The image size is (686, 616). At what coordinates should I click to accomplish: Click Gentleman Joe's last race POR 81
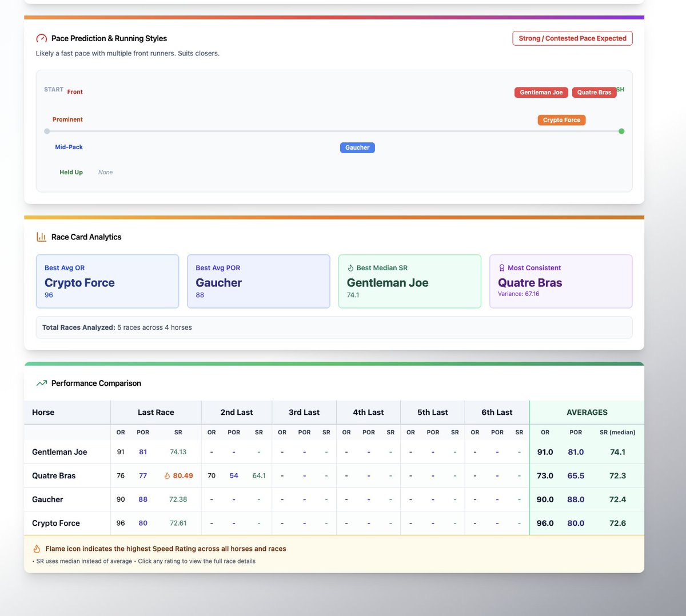point(143,451)
